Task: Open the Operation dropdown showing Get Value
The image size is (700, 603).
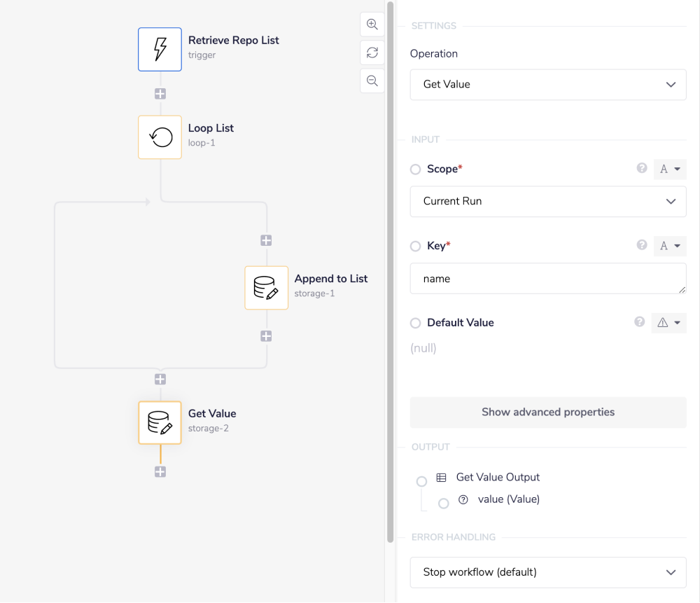Action: 548,84
